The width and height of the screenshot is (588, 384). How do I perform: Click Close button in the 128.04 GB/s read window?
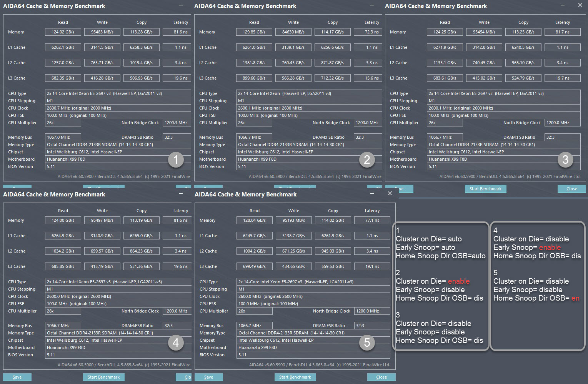[381, 377]
